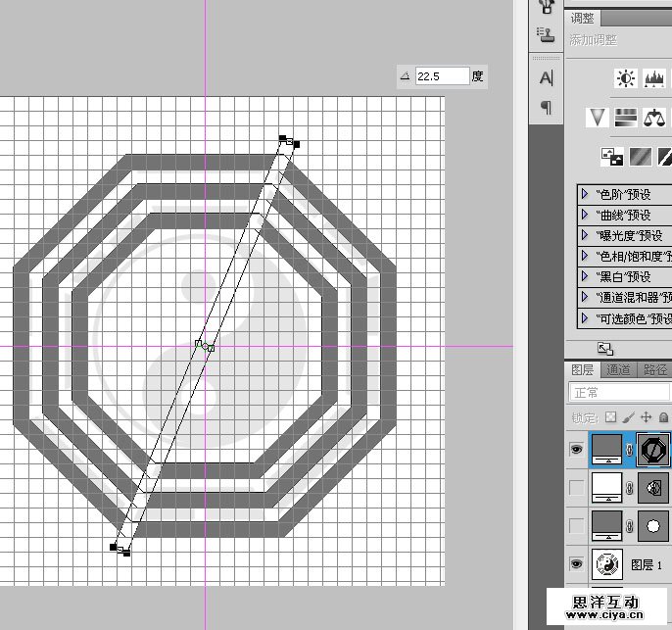Switch to the 通道 tab
Viewport: 672px width, 630px height.
(618, 369)
